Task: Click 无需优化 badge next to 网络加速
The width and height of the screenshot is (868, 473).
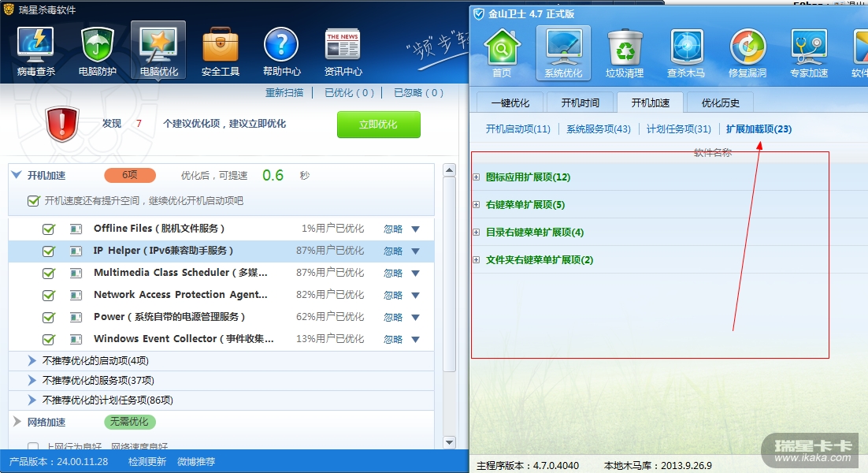Action: point(129,422)
